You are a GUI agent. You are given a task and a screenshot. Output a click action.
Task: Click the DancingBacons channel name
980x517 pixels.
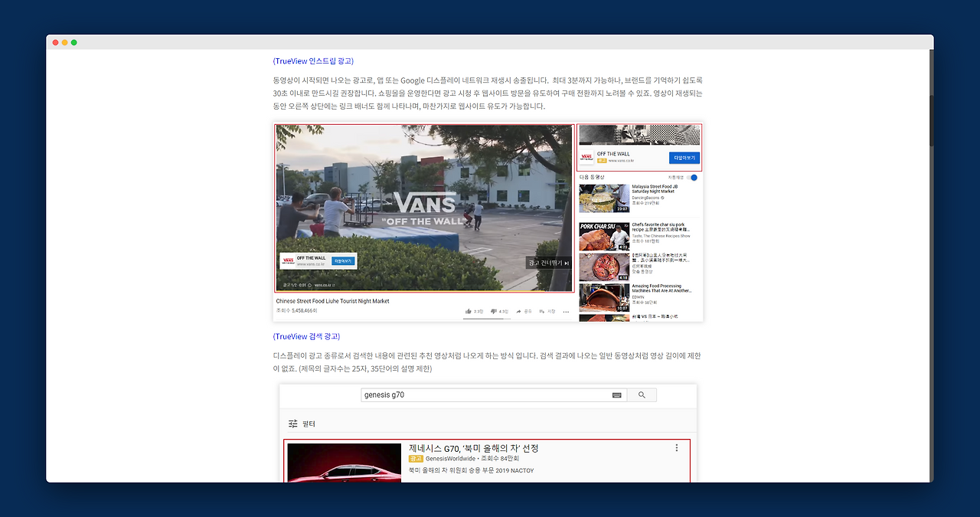[x=647, y=198]
